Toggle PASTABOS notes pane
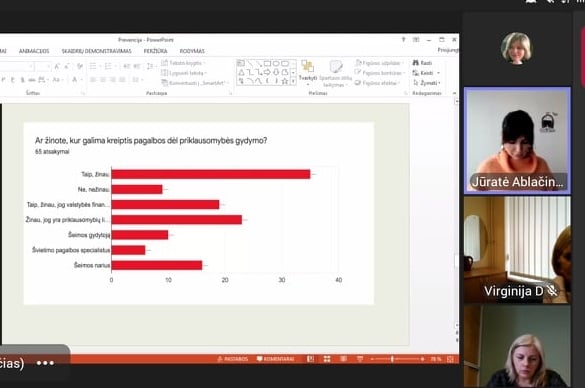 point(233,359)
